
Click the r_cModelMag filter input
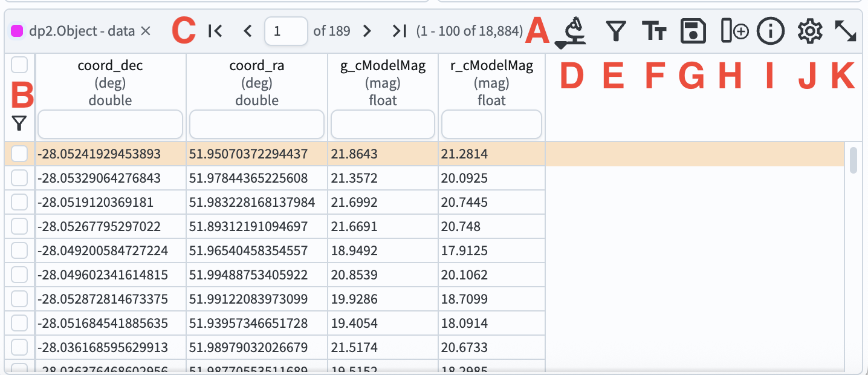pyautogui.click(x=491, y=125)
